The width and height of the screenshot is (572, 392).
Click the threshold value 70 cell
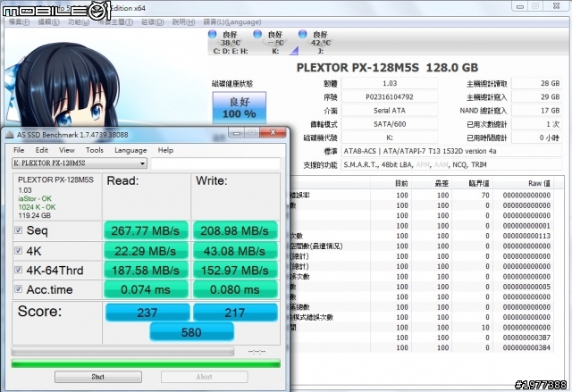coord(485,196)
